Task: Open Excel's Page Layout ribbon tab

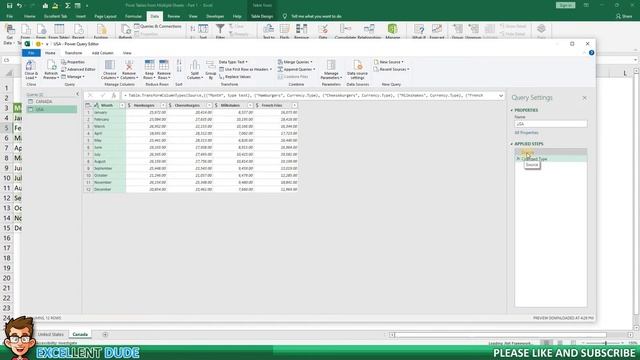Action: pos(105,16)
